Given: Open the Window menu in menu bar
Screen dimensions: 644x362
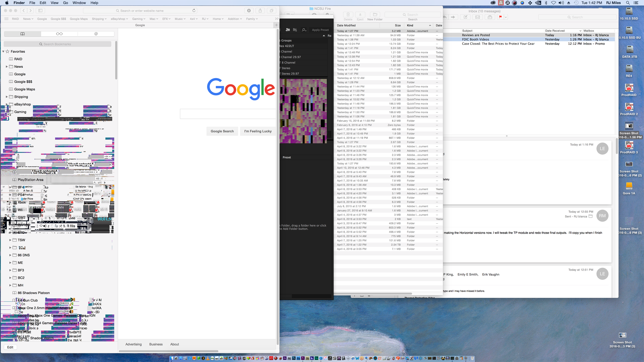Looking at the screenshot, I should (x=79, y=3).
